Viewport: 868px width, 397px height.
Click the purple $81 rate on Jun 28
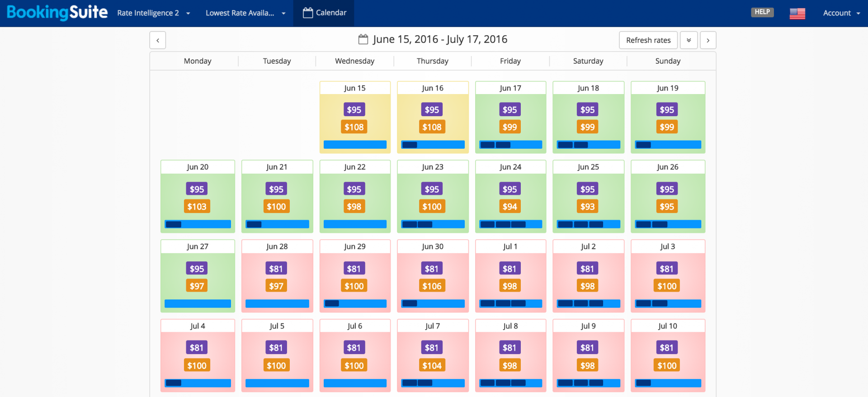click(276, 269)
